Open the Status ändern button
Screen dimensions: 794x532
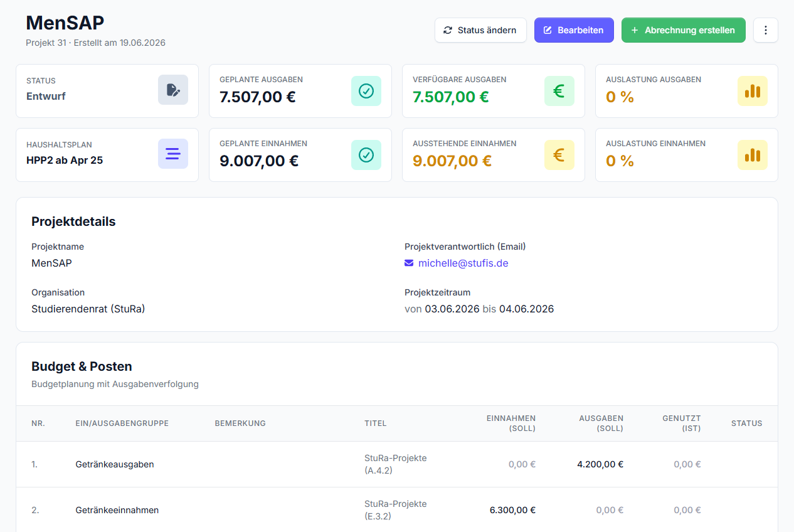[480, 30]
